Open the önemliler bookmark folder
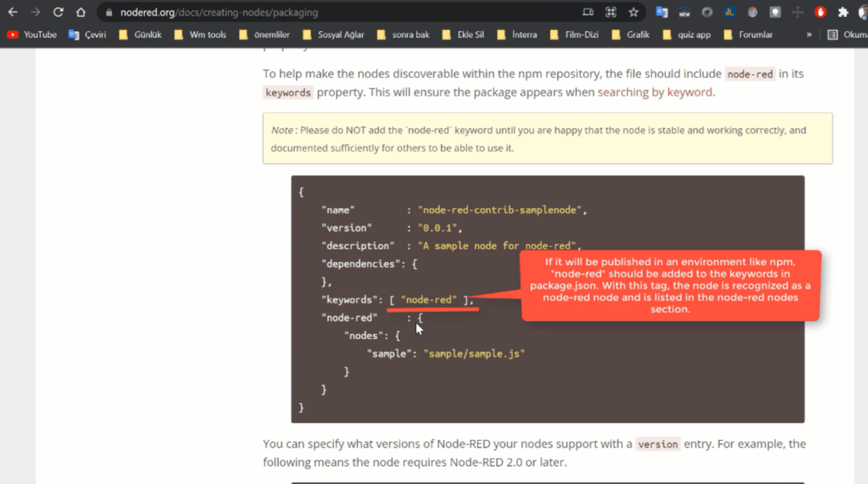Image resolution: width=868 pixels, height=484 pixels. [x=264, y=35]
